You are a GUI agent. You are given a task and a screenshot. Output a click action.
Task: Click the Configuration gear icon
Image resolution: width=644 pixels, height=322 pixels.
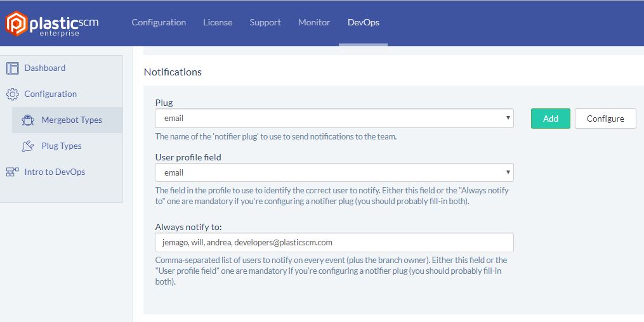coord(13,94)
